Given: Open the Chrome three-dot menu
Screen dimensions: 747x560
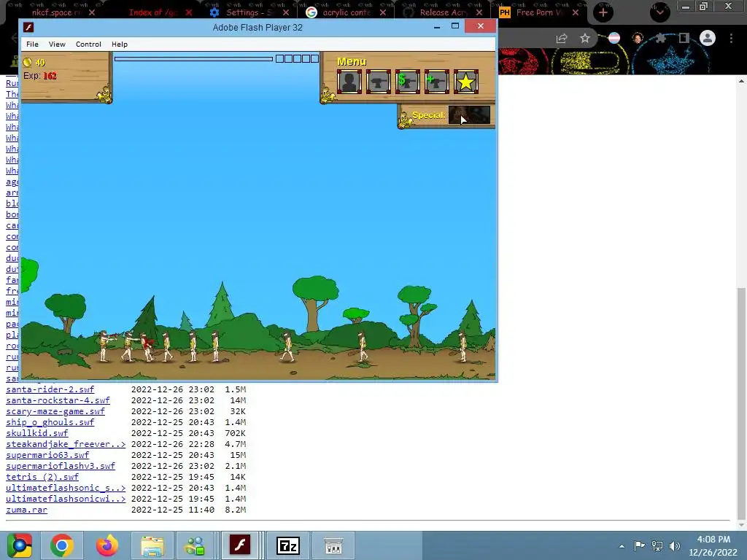Looking at the screenshot, I should coord(731,38).
